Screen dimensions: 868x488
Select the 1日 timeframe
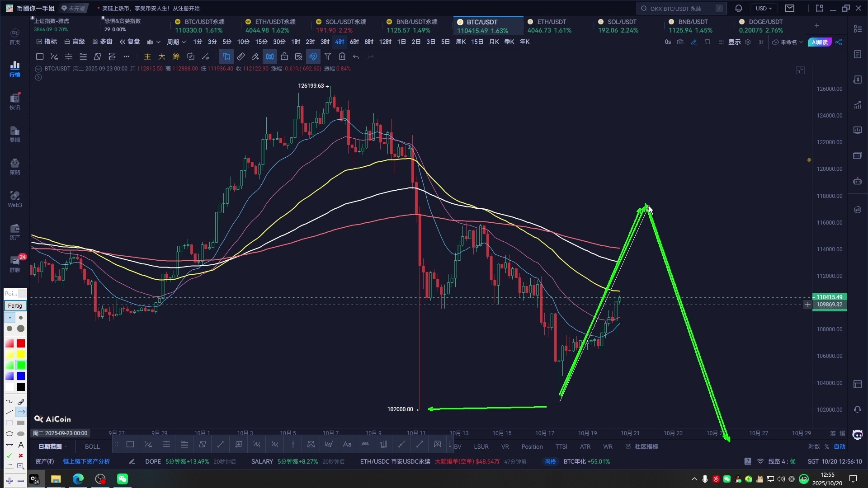(x=401, y=42)
